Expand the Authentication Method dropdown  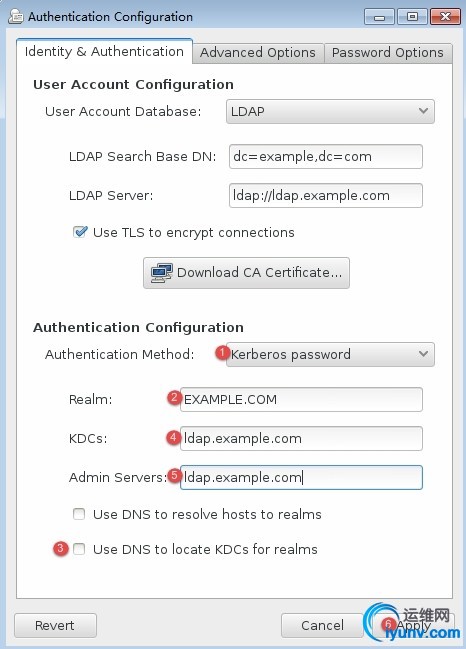pyautogui.click(x=330, y=354)
